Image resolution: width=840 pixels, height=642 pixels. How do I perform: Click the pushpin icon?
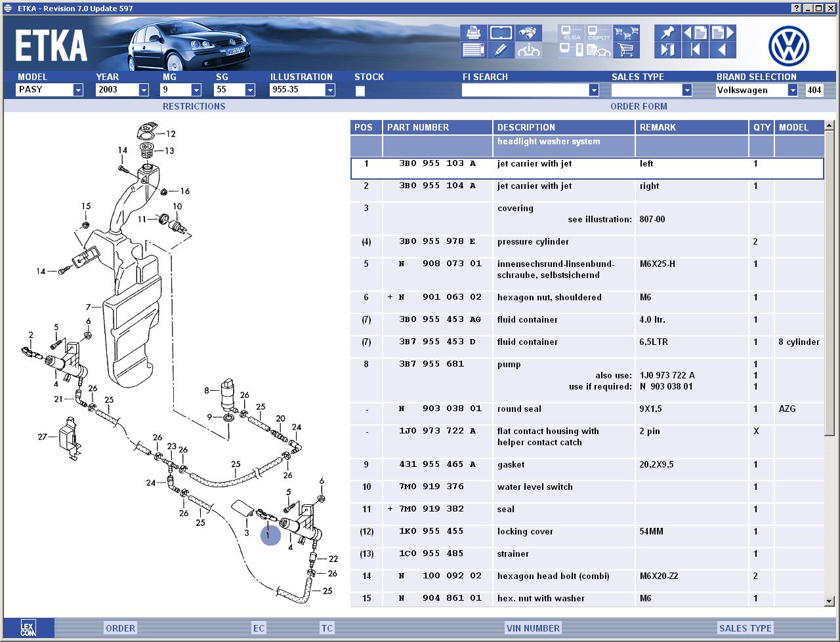[x=667, y=33]
